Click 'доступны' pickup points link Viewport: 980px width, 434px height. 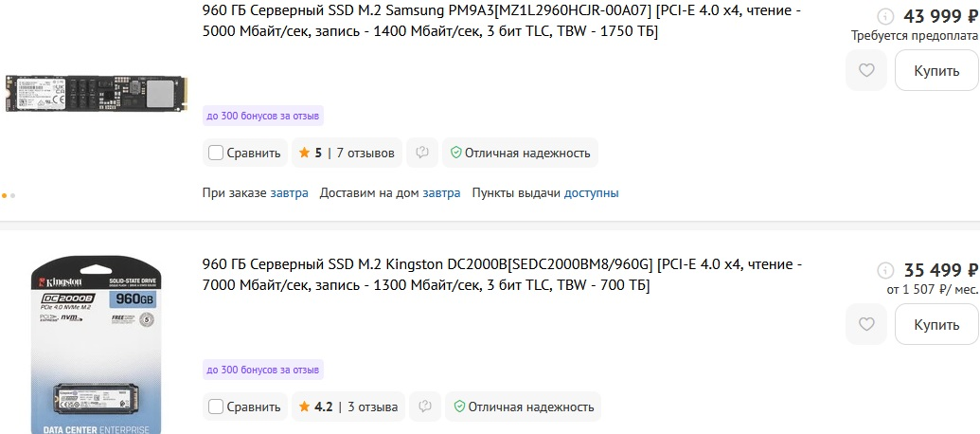tap(591, 192)
